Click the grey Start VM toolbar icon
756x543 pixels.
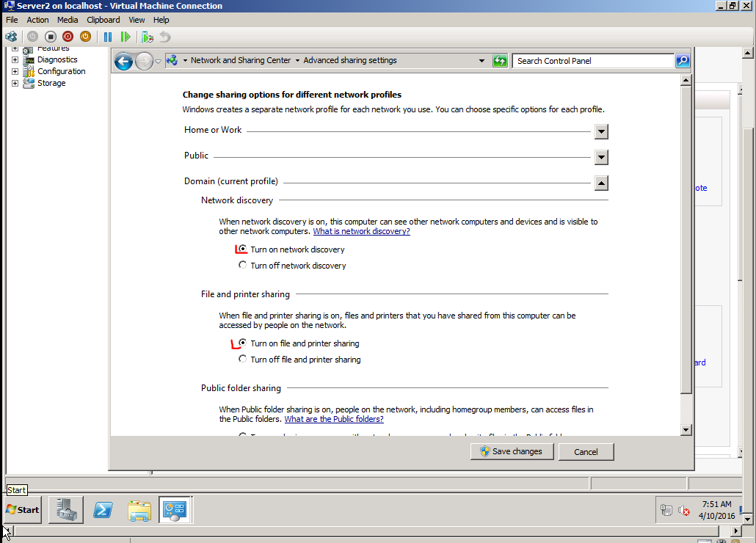point(32,37)
